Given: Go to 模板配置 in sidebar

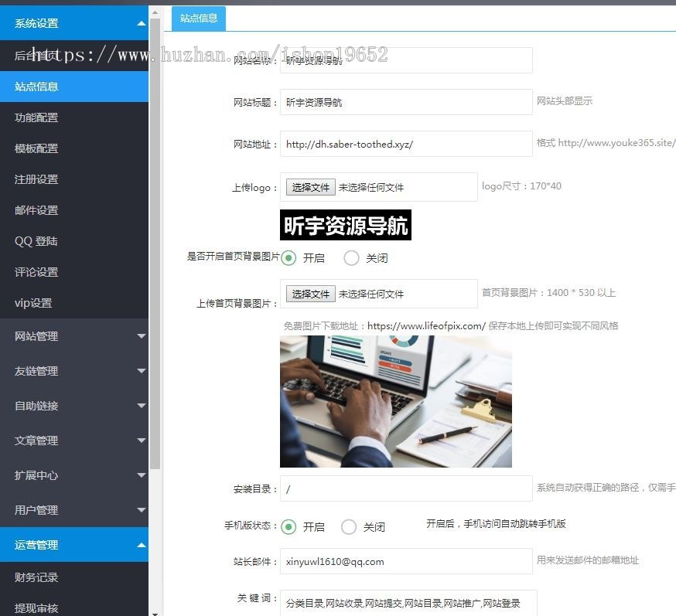Looking at the screenshot, I should pos(74,148).
